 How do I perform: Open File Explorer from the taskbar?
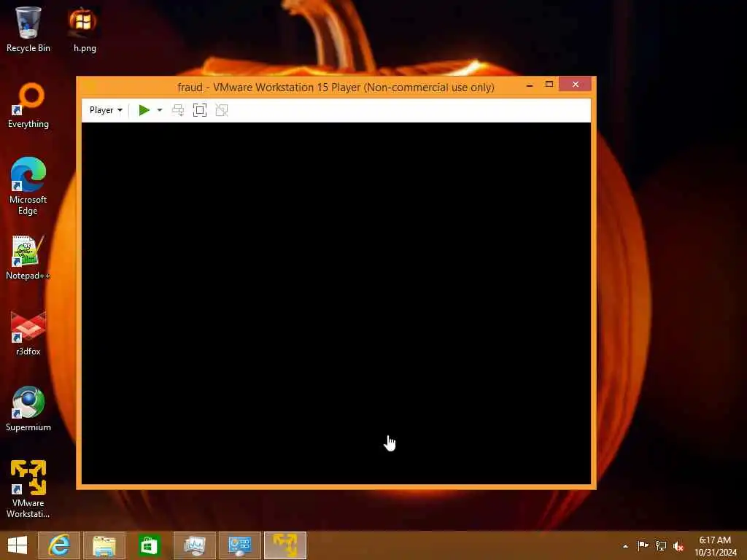point(104,545)
